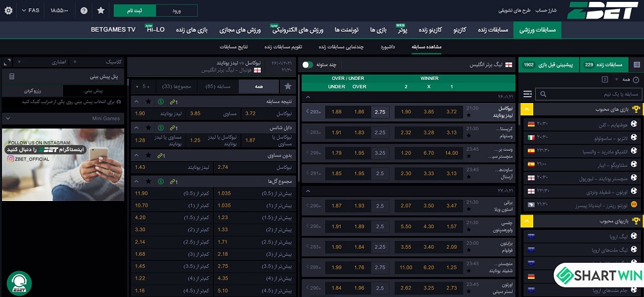This screenshot has width=644, height=297.
Task: Toggle the multi-column (چند ستونه) switch
Action: (308, 65)
